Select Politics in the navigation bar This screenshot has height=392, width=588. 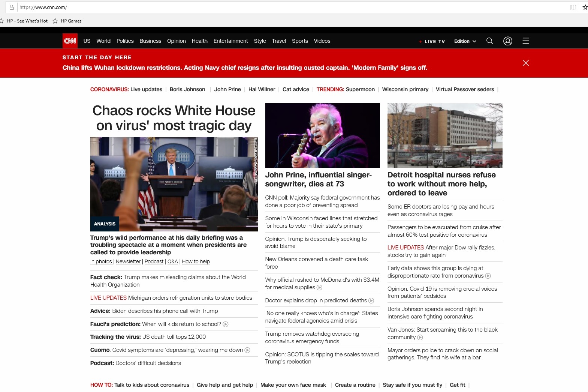coord(125,41)
